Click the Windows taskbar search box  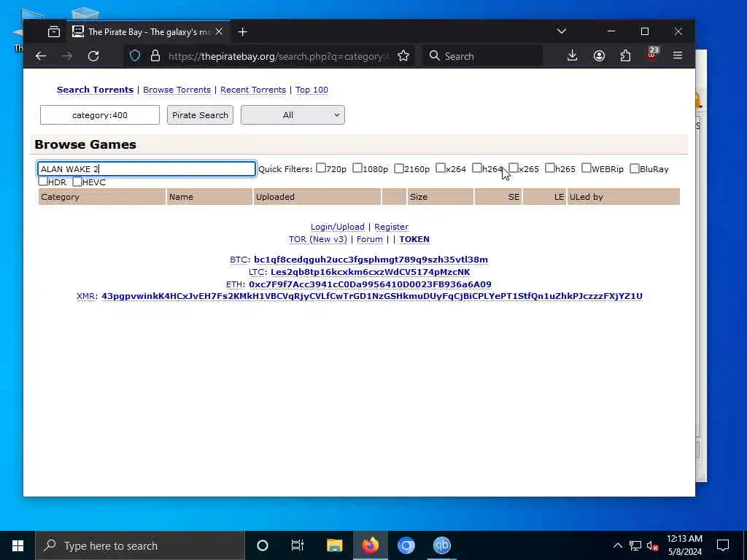[x=140, y=545]
